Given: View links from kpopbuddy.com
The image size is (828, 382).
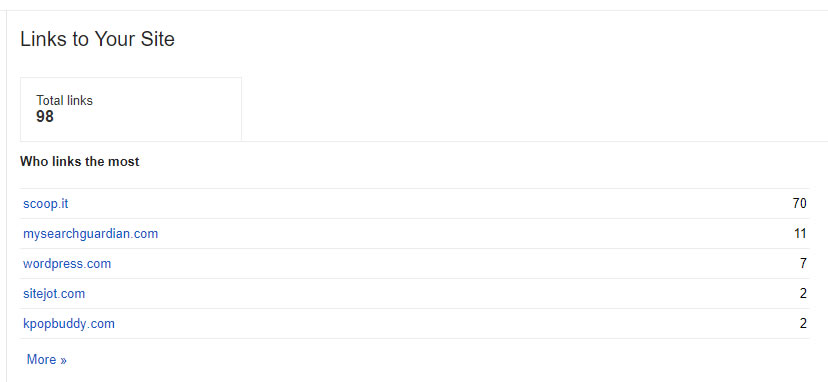Looking at the screenshot, I should [x=69, y=324].
